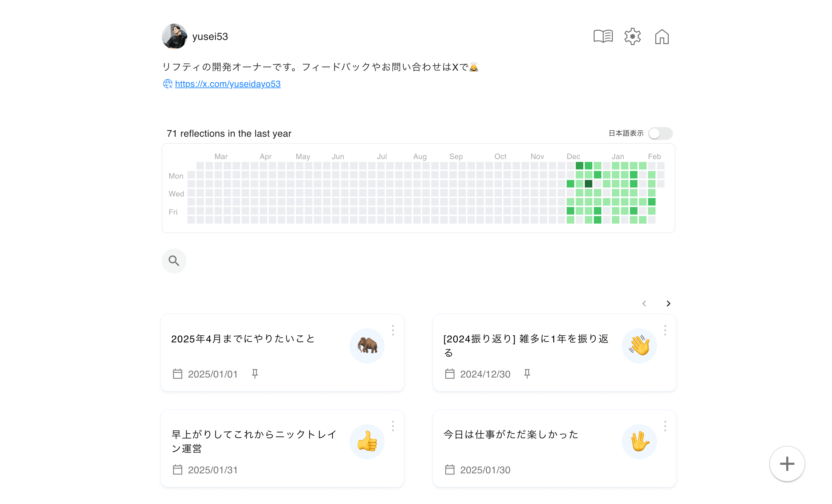Toggle the 日本語表示 switch
This screenshot has height=504, width=832.
(660, 133)
